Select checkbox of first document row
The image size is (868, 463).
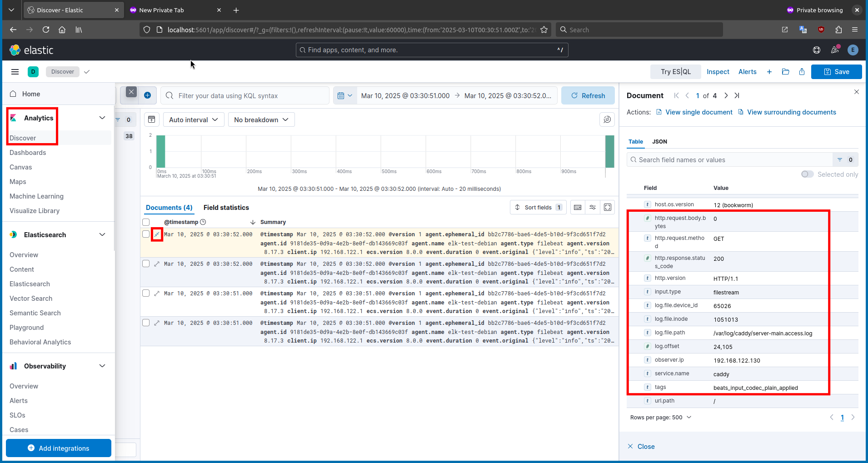[146, 234]
